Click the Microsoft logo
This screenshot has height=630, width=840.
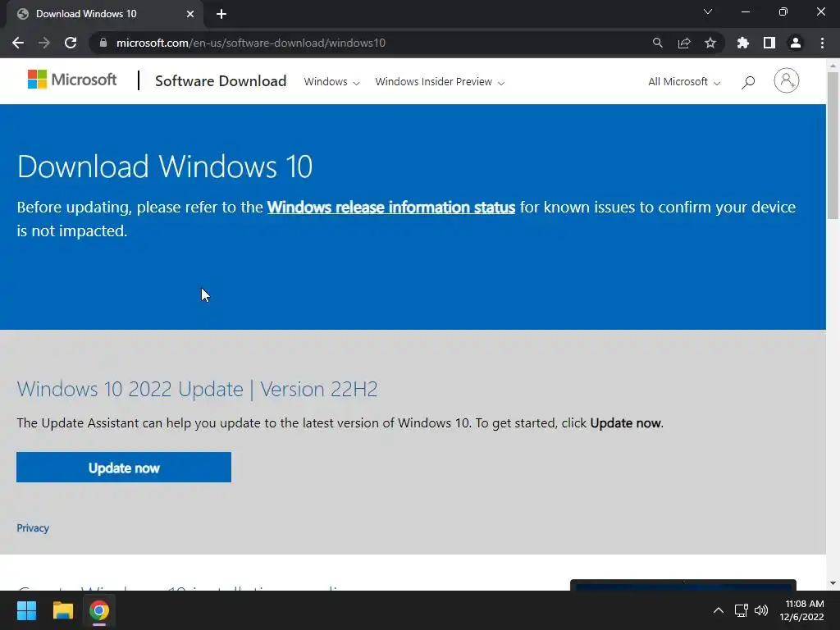(x=72, y=80)
